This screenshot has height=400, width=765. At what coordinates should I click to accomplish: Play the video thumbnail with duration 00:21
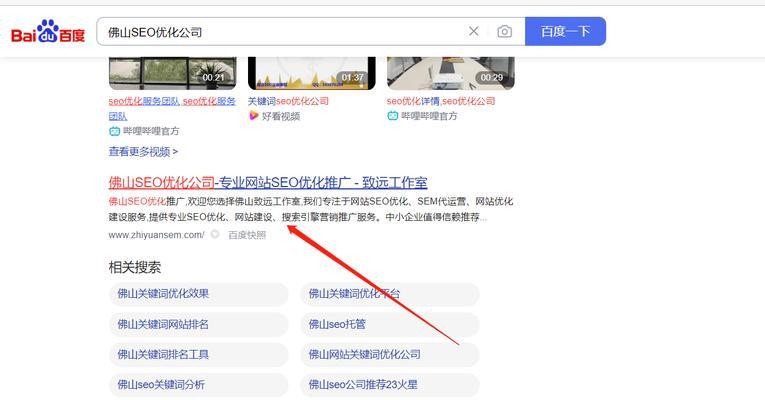pyautogui.click(x=173, y=73)
